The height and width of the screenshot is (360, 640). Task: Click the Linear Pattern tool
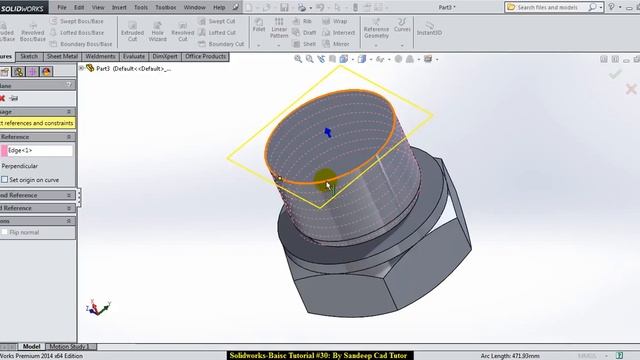pyautogui.click(x=279, y=28)
